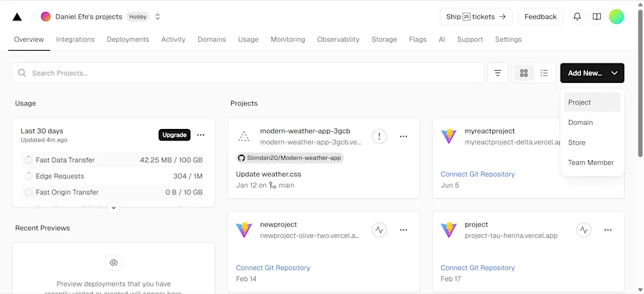The width and height of the screenshot is (644, 294).
Task: Click the Hobby plan badge
Action: pyautogui.click(x=137, y=17)
